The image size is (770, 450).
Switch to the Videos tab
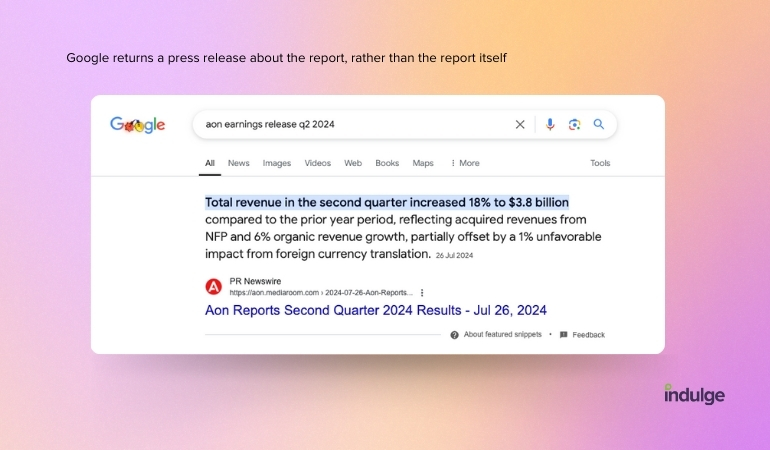(x=318, y=163)
